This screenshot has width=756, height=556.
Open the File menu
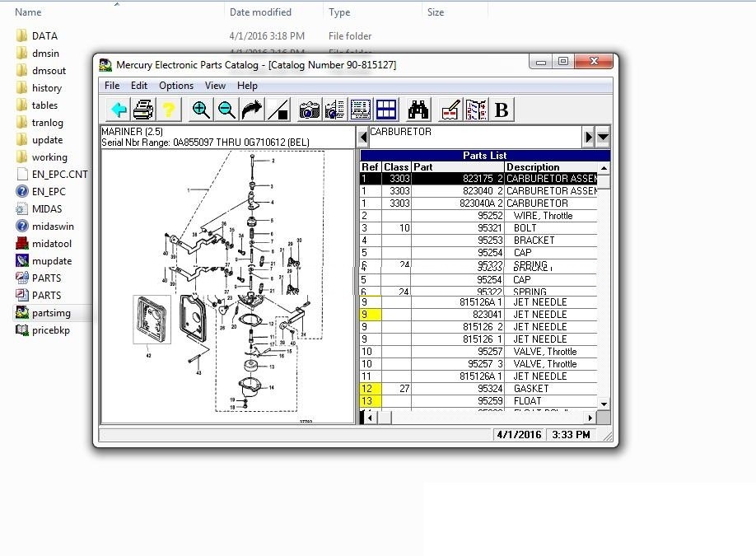pyautogui.click(x=112, y=86)
